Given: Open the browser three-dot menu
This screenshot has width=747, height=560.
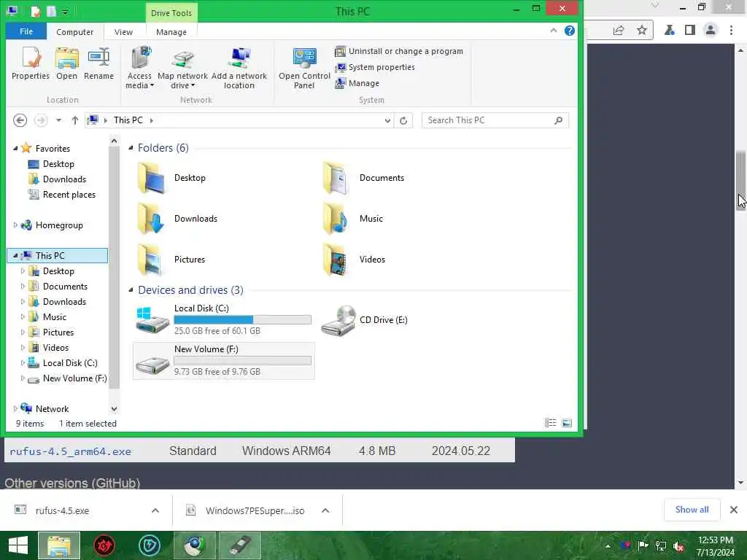Looking at the screenshot, I should [x=731, y=30].
